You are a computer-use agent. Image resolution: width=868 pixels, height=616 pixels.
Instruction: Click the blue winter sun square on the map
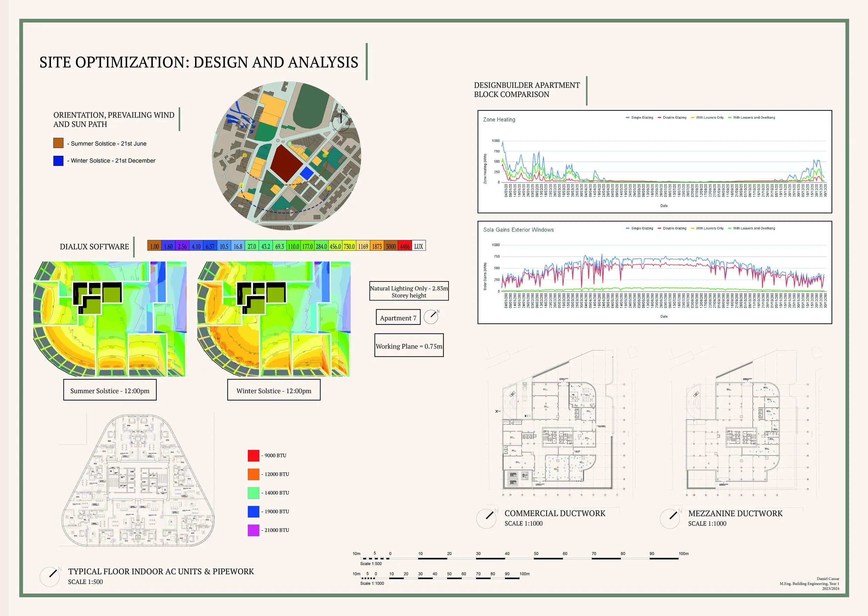[x=307, y=174]
